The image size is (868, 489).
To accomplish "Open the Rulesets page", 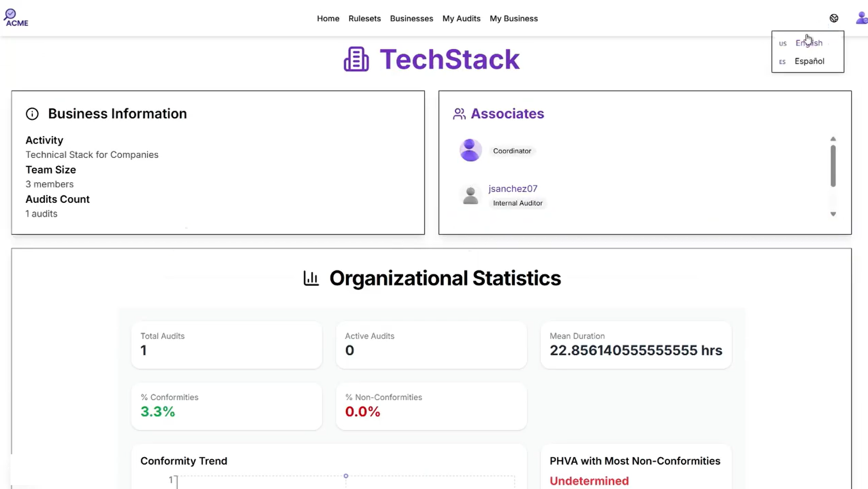I will click(x=365, y=19).
